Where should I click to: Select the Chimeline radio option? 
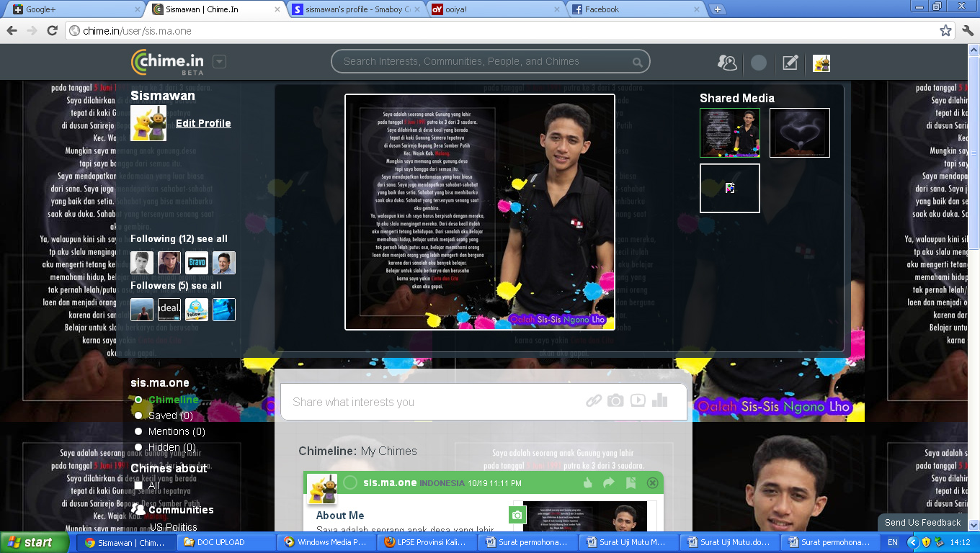(138, 400)
